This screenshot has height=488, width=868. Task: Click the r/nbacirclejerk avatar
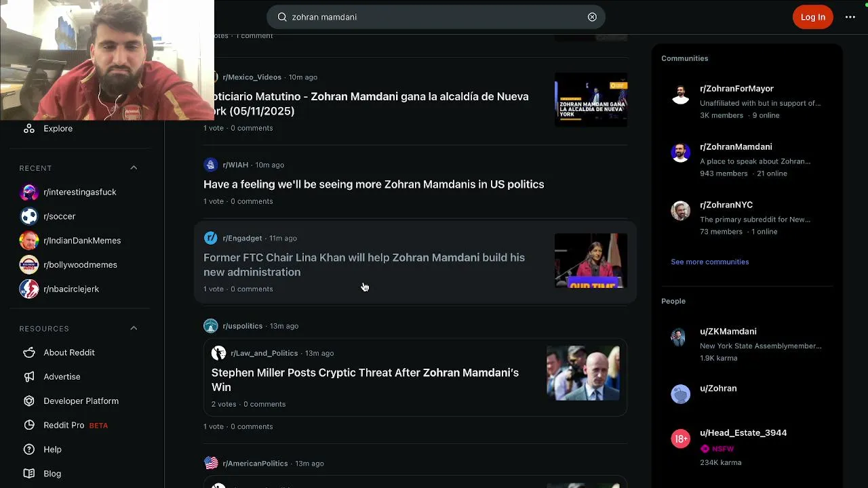pyautogui.click(x=29, y=289)
